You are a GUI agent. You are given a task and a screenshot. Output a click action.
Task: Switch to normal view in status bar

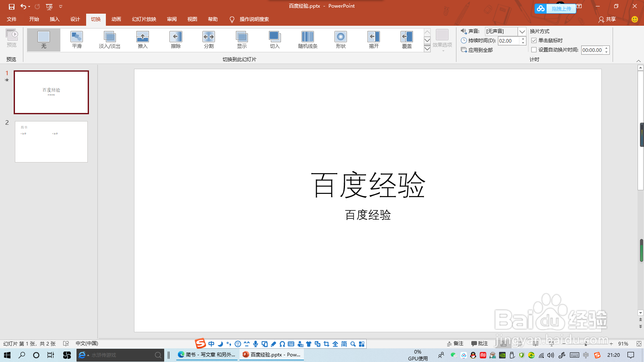pyautogui.click(x=504, y=343)
